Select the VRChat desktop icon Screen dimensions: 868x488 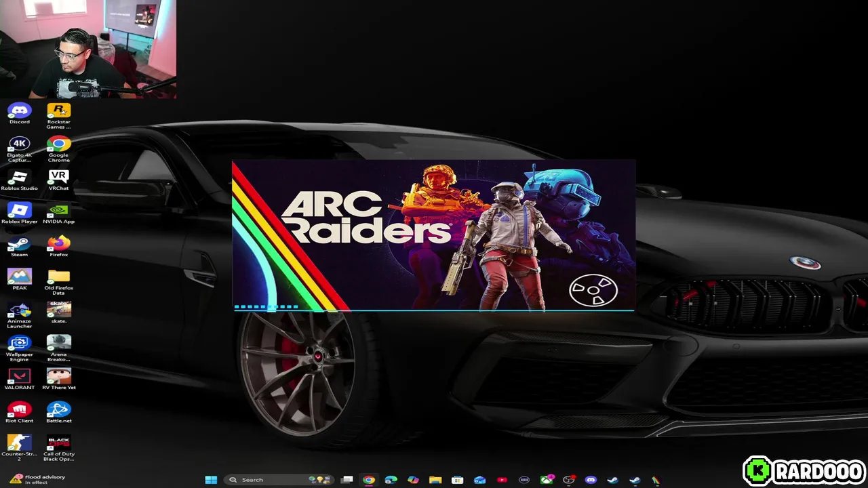58,180
